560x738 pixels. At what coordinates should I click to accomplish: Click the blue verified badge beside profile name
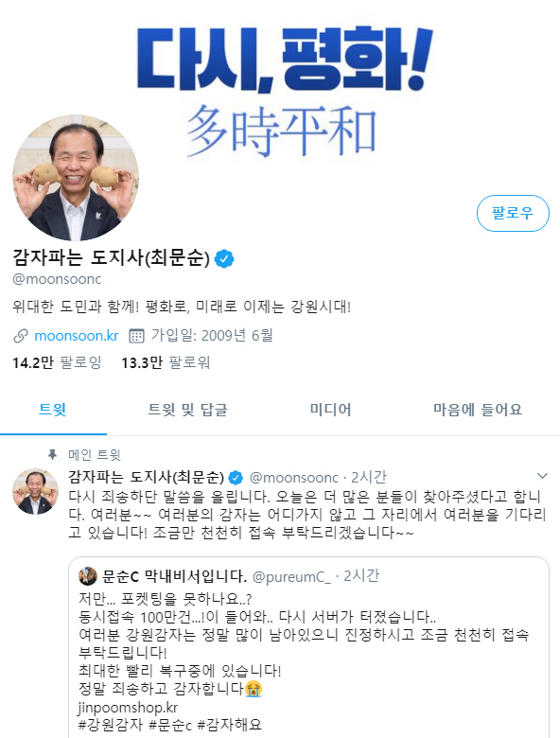tap(224, 258)
